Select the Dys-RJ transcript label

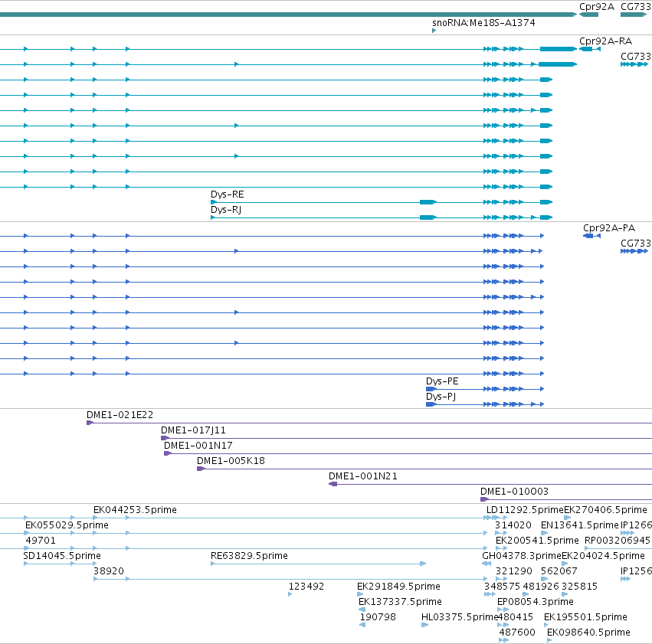226,210
